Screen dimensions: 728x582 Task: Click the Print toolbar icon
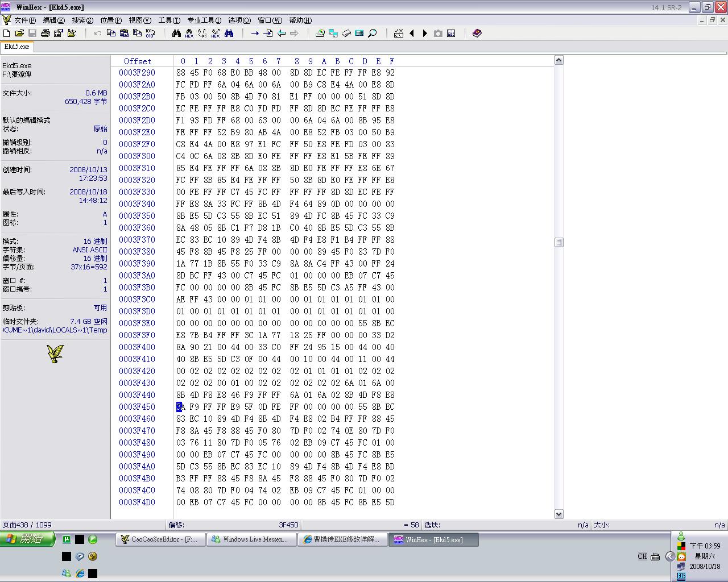45,34
